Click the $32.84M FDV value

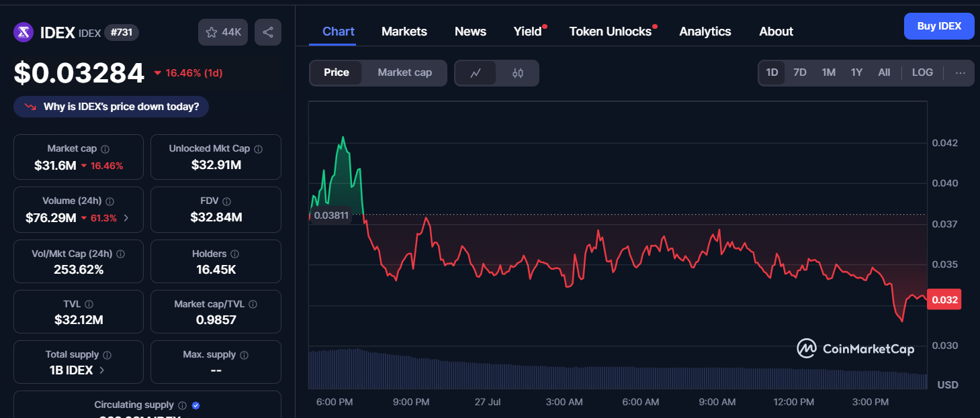click(216, 217)
